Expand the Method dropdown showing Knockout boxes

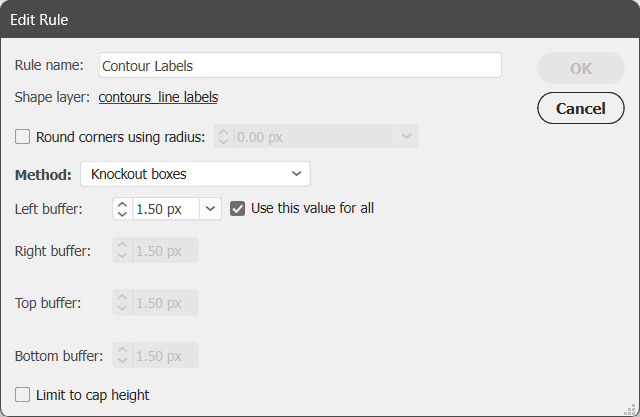196,174
